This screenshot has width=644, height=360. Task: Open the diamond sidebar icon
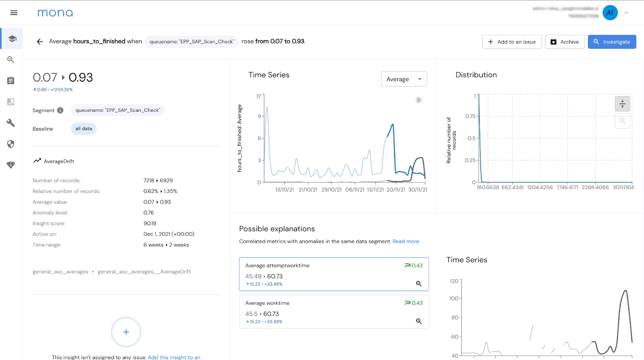tap(11, 165)
